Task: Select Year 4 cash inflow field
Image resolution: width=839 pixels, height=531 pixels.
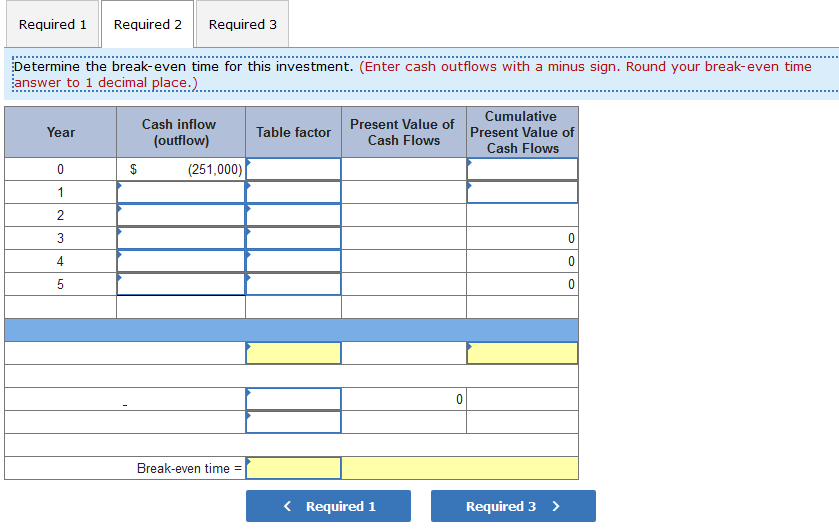Action: click(x=181, y=261)
